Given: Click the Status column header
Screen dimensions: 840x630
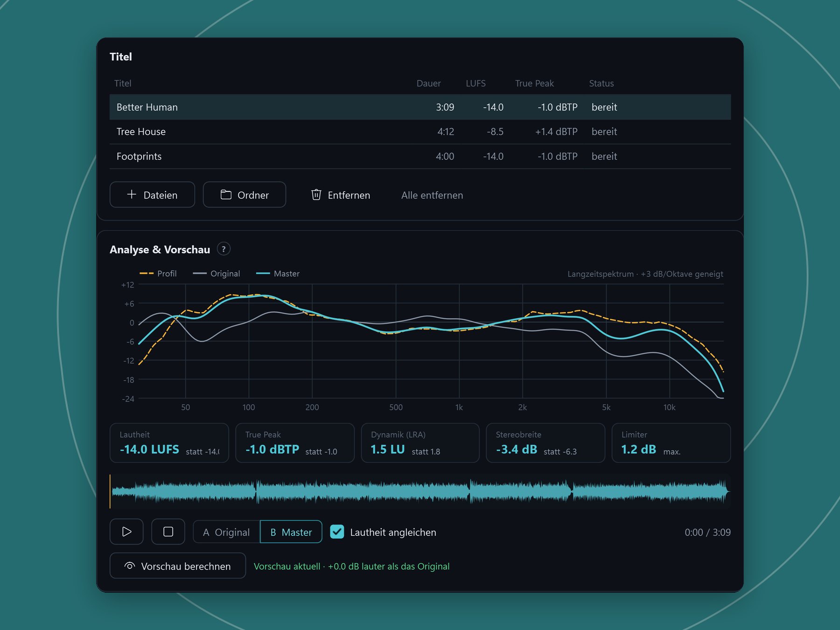Looking at the screenshot, I should tap(601, 83).
